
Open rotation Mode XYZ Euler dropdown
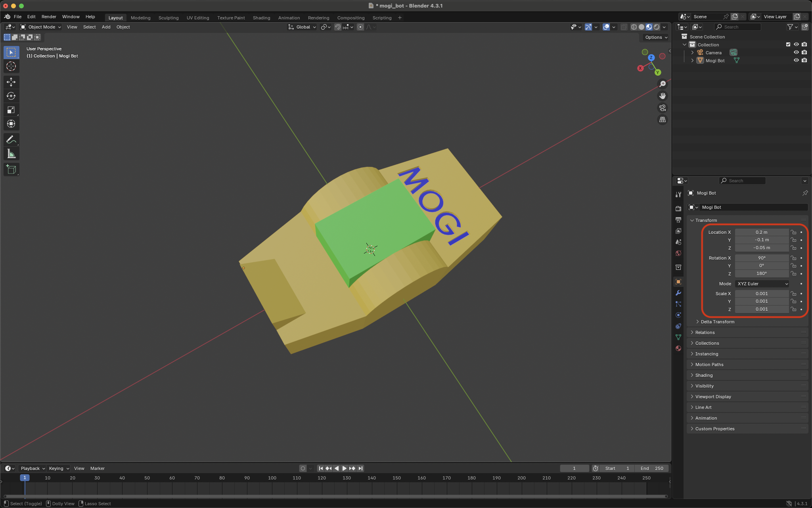point(762,284)
